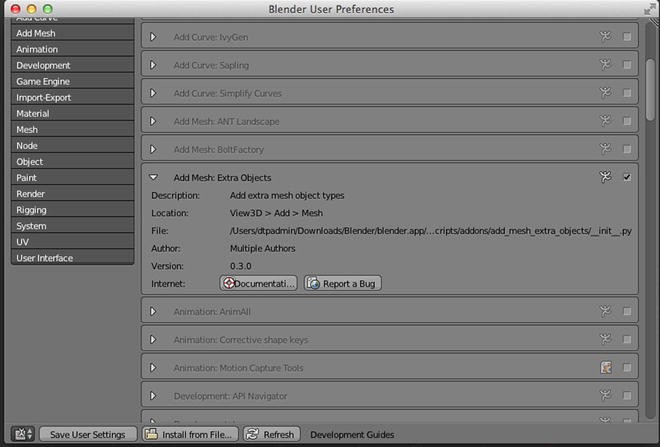This screenshot has width=660, height=447.
Task: Expand the Animation: AnimAll entry
Action: coord(153,311)
